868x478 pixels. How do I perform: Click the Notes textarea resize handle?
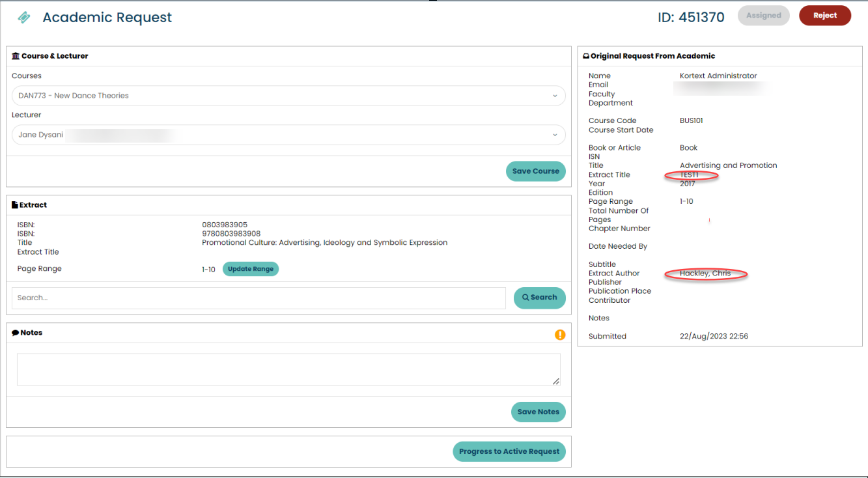(556, 382)
